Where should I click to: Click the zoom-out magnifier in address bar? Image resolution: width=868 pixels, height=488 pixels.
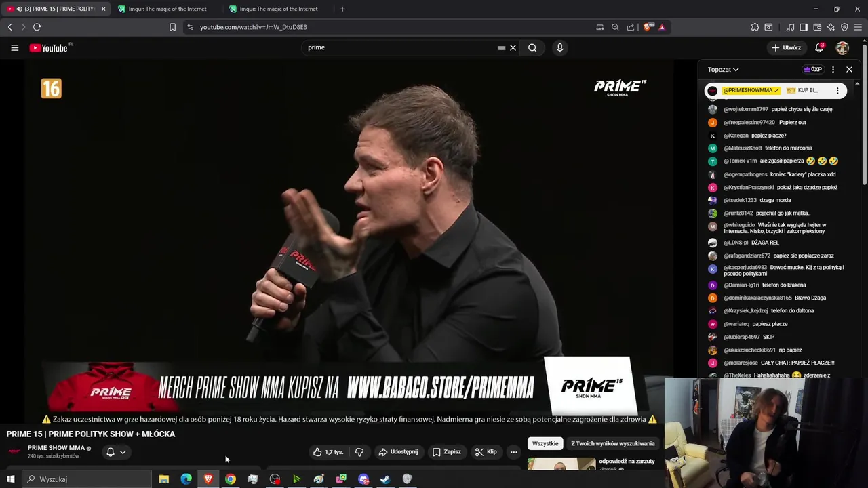[615, 27]
